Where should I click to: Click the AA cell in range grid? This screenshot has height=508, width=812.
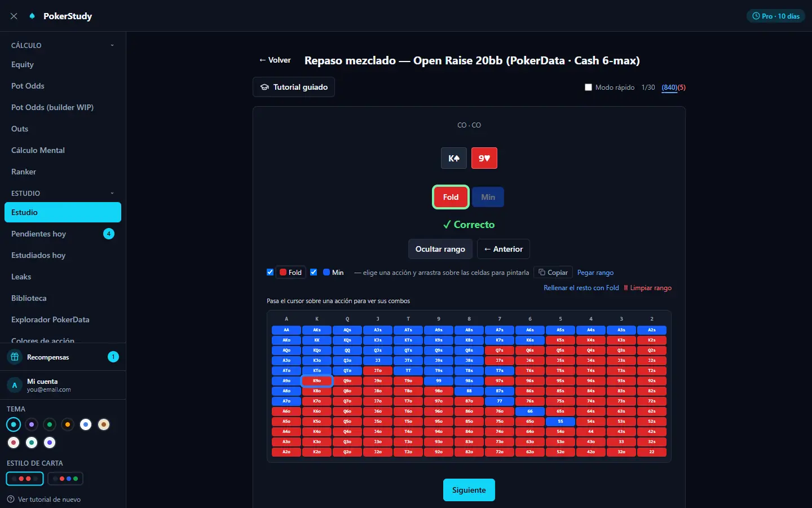[286, 330]
